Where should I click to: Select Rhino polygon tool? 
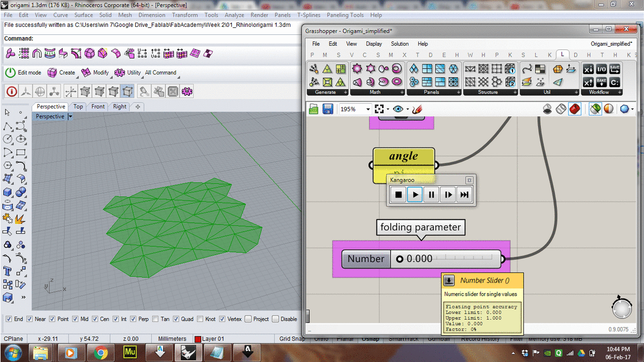tap(8, 165)
